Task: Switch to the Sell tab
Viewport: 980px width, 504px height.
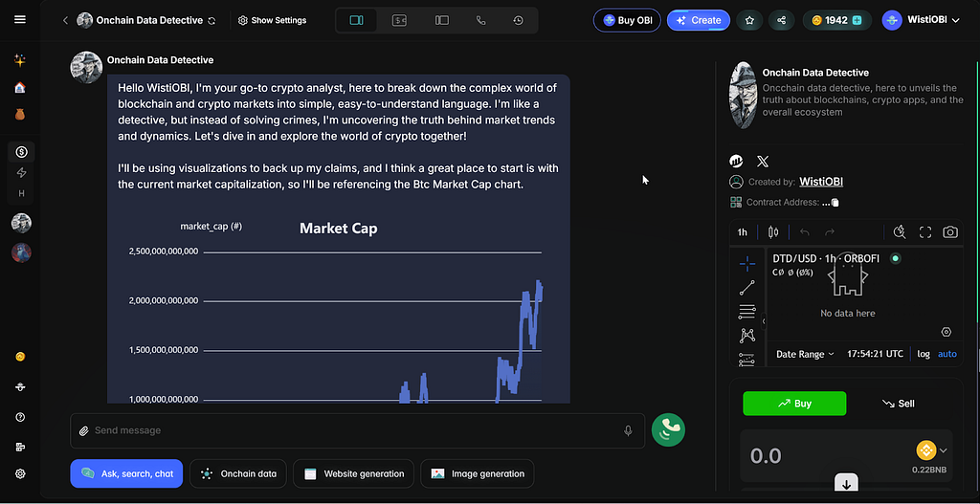Action: (898, 404)
